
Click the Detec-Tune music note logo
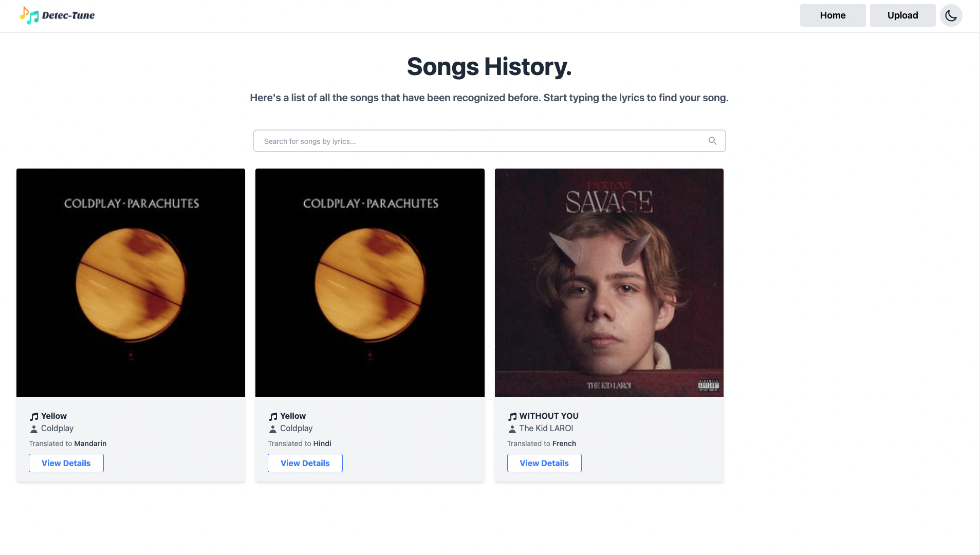[29, 15]
